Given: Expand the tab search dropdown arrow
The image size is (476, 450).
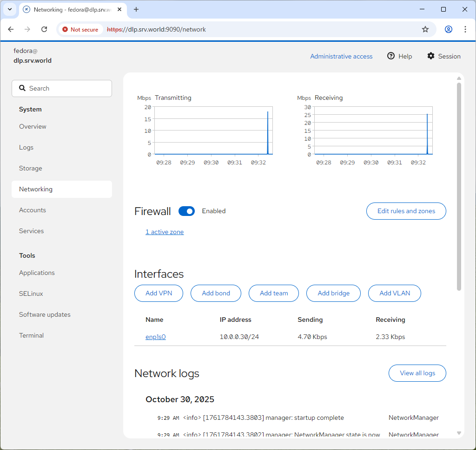Looking at the screenshot, I should coord(9,9).
